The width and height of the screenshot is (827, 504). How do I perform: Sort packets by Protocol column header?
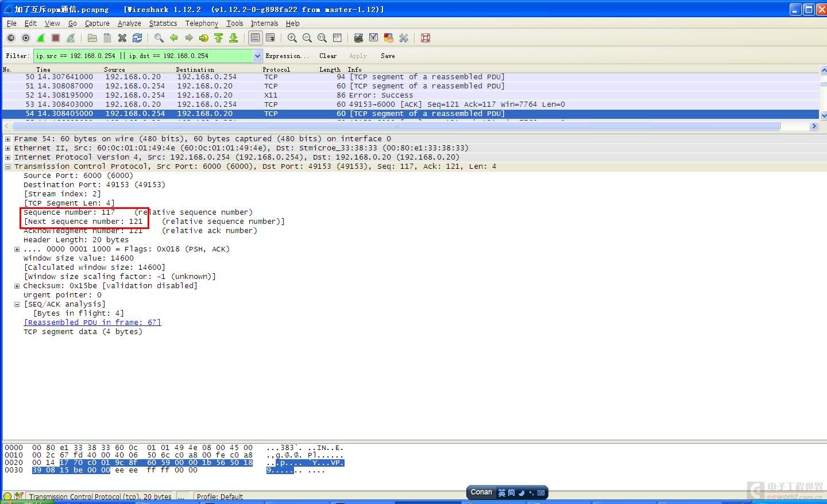pyautogui.click(x=276, y=69)
